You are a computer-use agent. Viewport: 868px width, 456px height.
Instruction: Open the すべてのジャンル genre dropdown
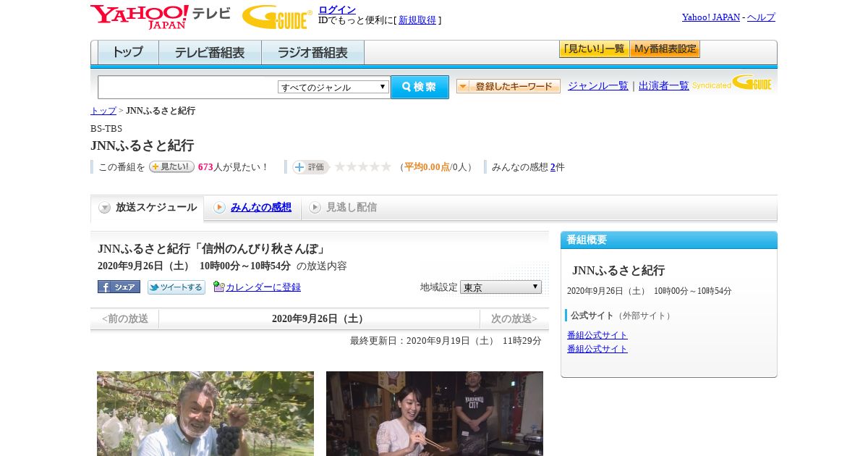pos(333,87)
